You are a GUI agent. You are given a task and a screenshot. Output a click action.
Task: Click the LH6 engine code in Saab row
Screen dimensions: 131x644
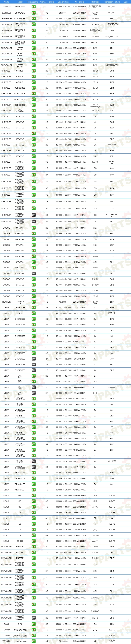coord(112,624)
